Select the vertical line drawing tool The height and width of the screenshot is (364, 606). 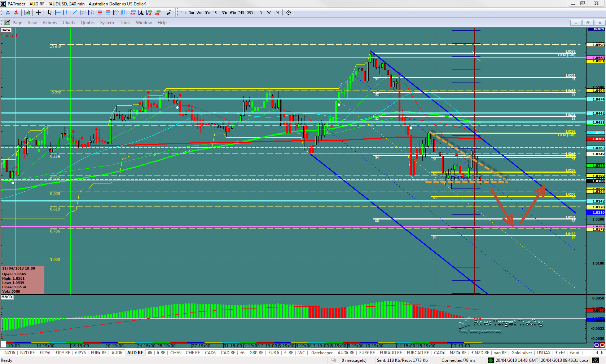66,13
